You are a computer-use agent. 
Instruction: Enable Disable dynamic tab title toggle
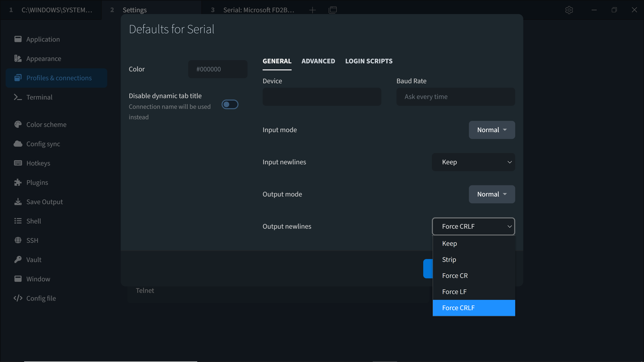tap(230, 104)
